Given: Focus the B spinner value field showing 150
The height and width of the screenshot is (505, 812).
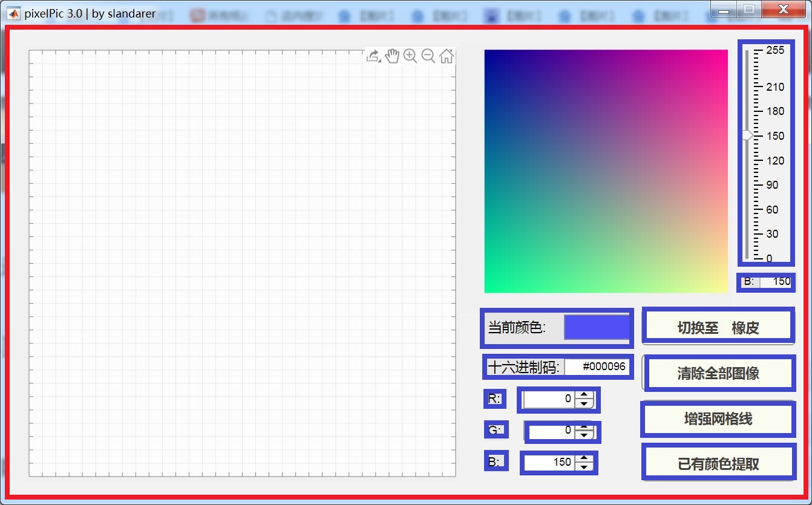Looking at the screenshot, I should tap(549, 463).
